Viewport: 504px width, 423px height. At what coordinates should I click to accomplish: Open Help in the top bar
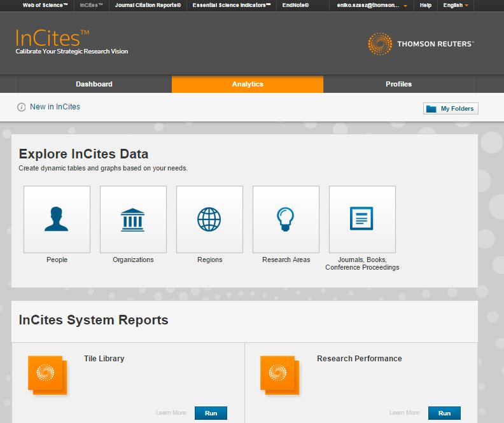pos(426,5)
